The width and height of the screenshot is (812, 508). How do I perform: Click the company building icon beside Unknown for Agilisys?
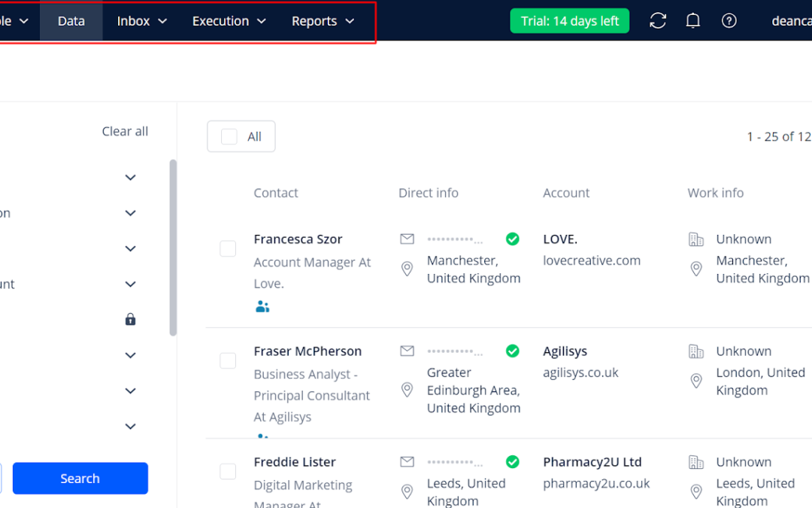point(695,351)
